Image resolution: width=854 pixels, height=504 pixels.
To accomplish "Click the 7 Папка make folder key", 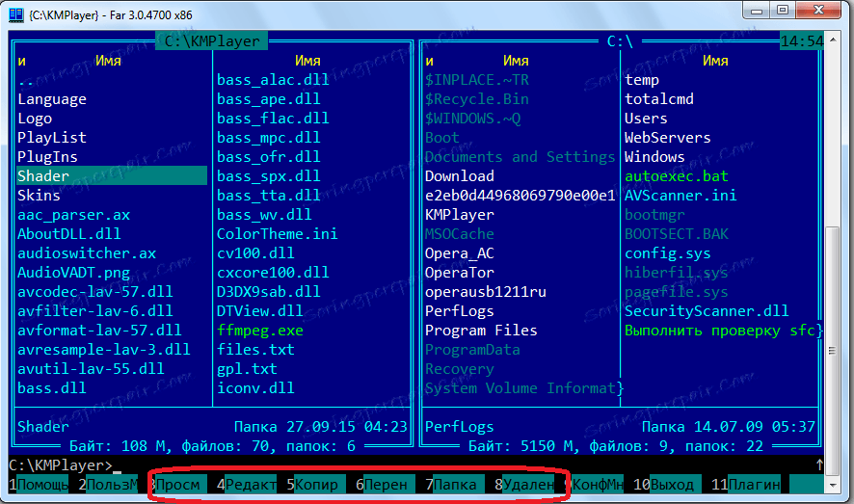I will [455, 485].
